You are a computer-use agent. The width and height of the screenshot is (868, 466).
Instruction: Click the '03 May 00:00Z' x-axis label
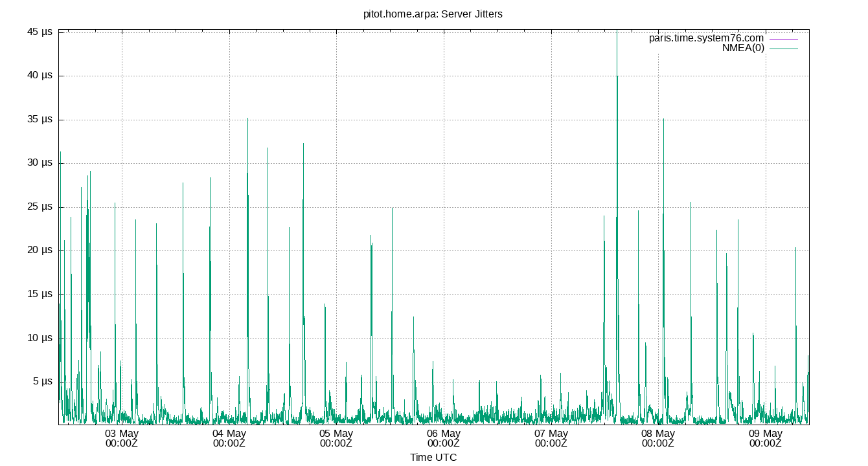pyautogui.click(x=122, y=438)
